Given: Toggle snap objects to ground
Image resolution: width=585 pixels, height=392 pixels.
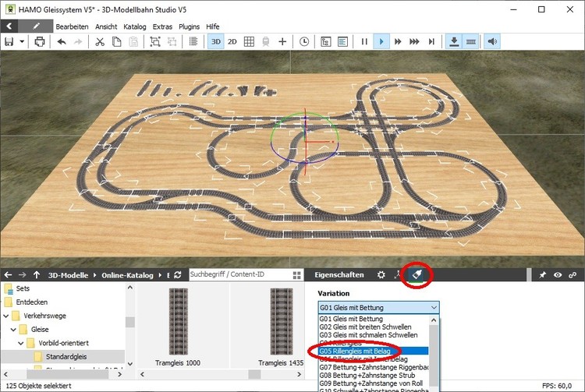Looking at the screenshot, I should (x=454, y=42).
